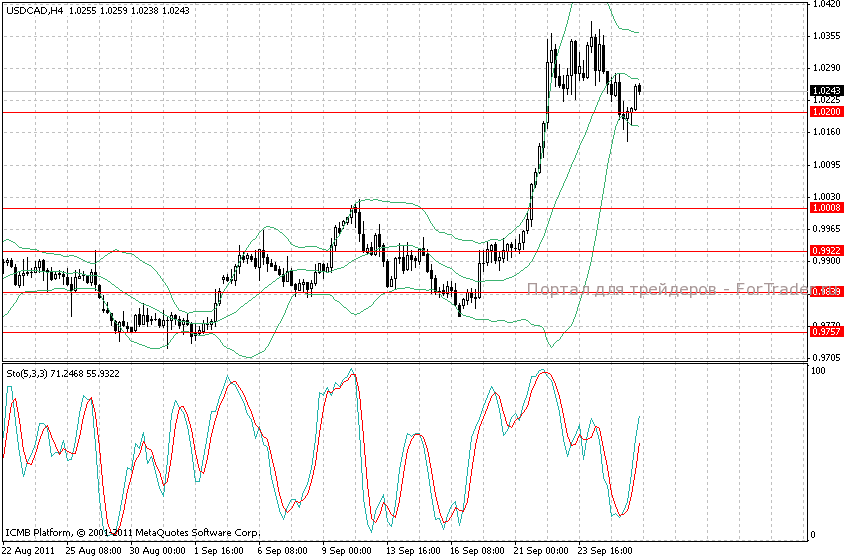Click the 1.0160 price scale value
Screen dimensions: 845x558
click(x=826, y=132)
